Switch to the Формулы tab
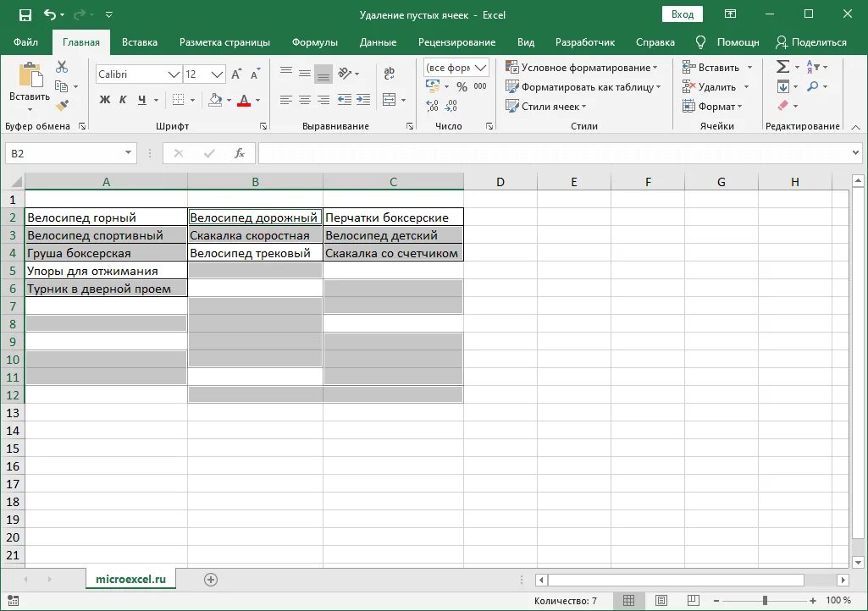868x611 pixels. coord(314,42)
